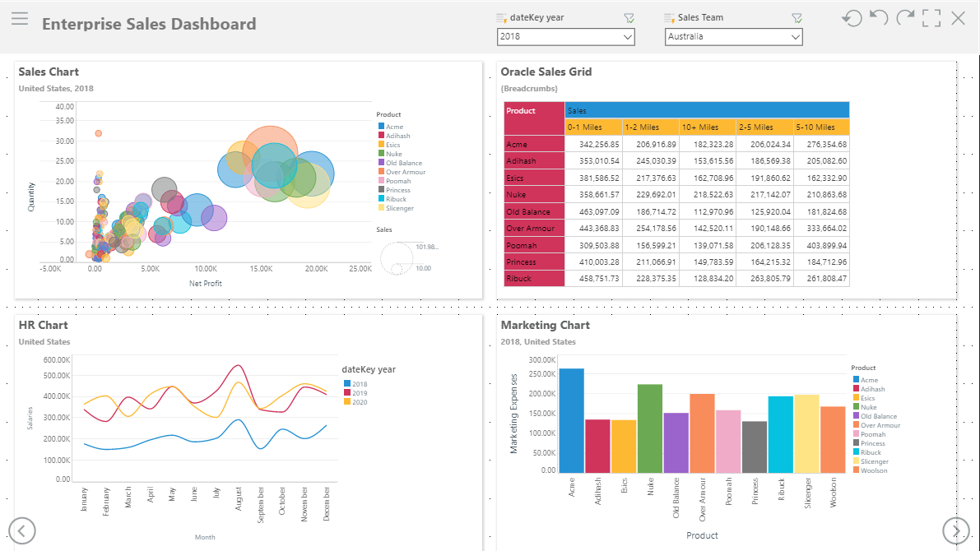Image resolution: width=980 pixels, height=551 pixels.
Task: Click the reset dashboard icon
Action: pyautogui.click(x=852, y=18)
